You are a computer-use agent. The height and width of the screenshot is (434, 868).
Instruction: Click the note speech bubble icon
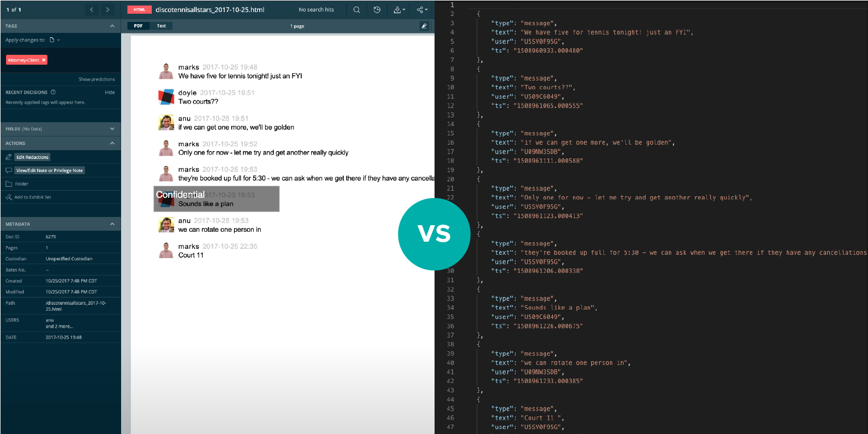8,170
